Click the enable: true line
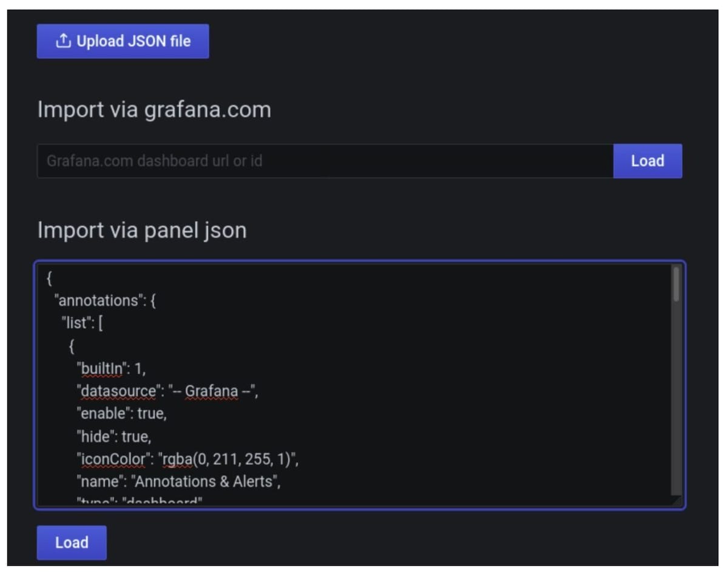The height and width of the screenshot is (572, 728). 121,414
